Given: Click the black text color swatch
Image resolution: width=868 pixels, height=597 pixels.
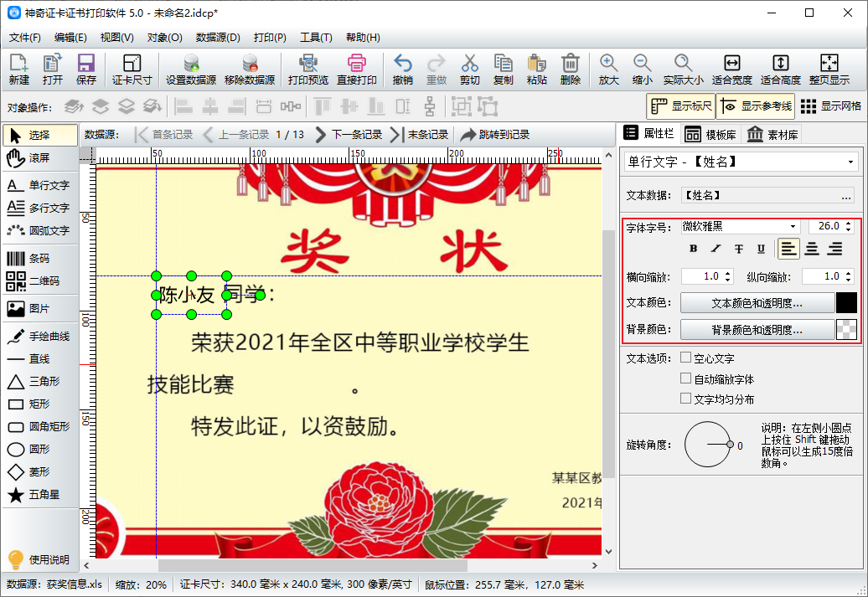Looking at the screenshot, I should click(x=846, y=303).
